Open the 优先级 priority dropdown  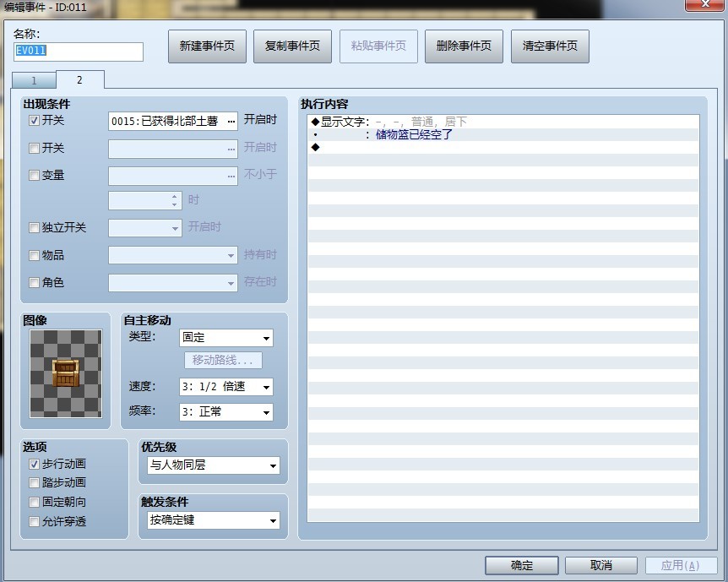[214, 465]
